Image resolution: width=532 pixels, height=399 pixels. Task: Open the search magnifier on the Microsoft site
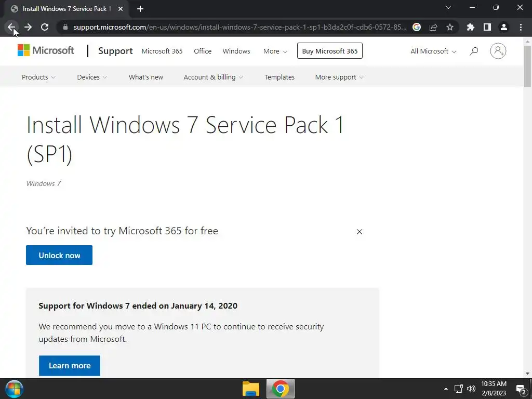[474, 51]
